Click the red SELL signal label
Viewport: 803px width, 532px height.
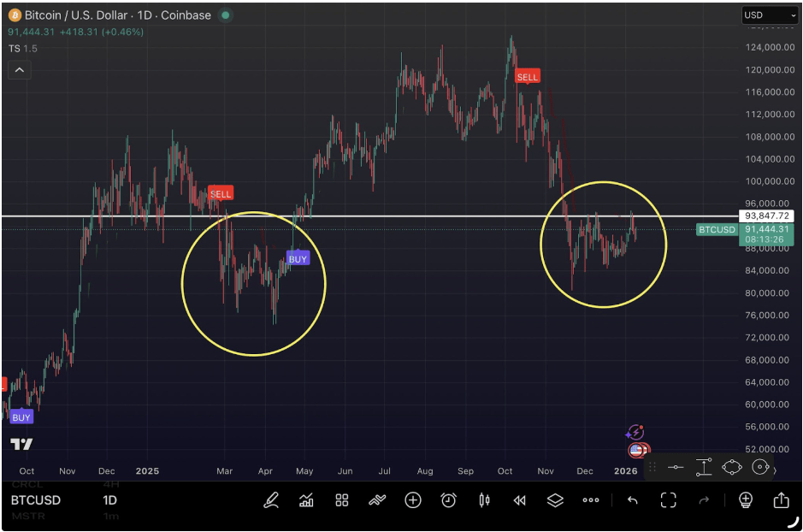(x=221, y=193)
